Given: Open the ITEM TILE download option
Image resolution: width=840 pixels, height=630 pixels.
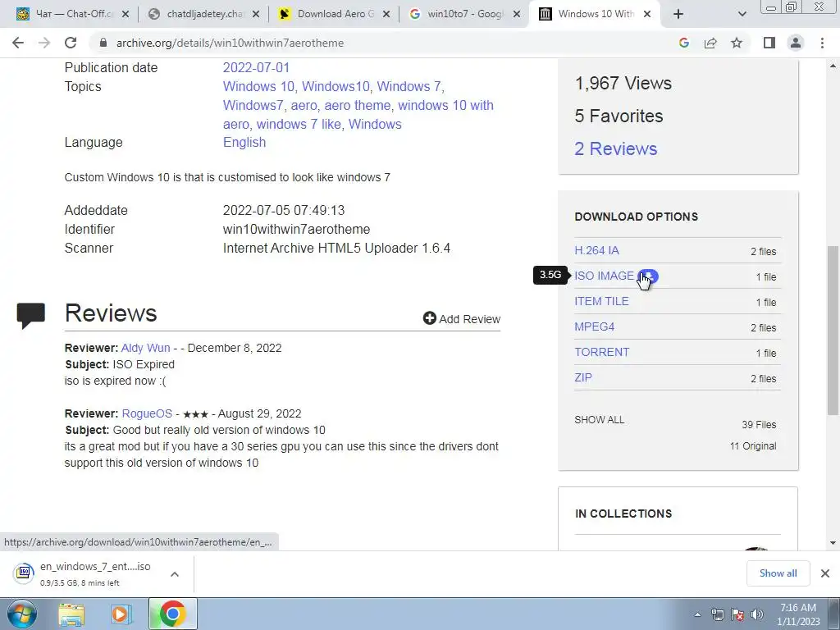Looking at the screenshot, I should point(601,301).
